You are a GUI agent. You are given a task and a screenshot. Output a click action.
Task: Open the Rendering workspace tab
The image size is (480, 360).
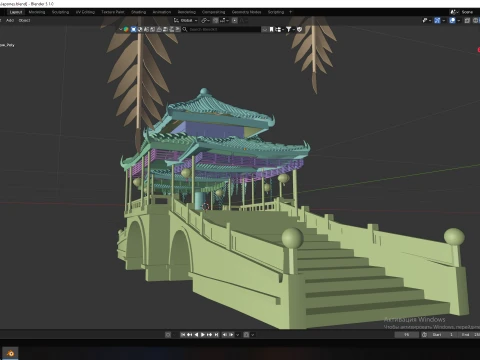(187, 12)
